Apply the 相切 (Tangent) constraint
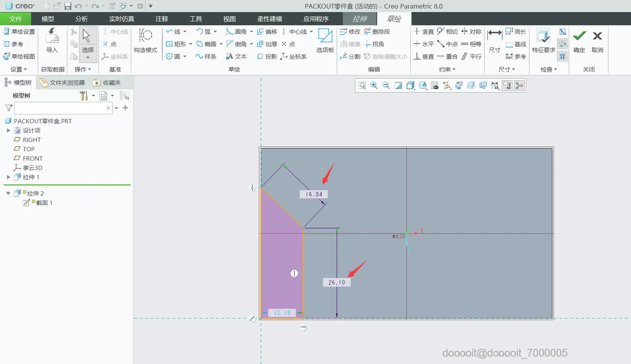 click(447, 31)
